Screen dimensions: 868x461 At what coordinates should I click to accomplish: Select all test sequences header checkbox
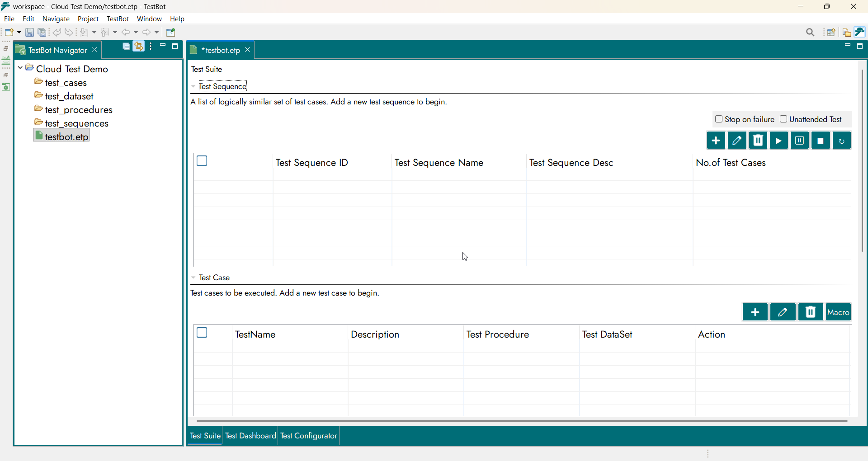coord(202,161)
